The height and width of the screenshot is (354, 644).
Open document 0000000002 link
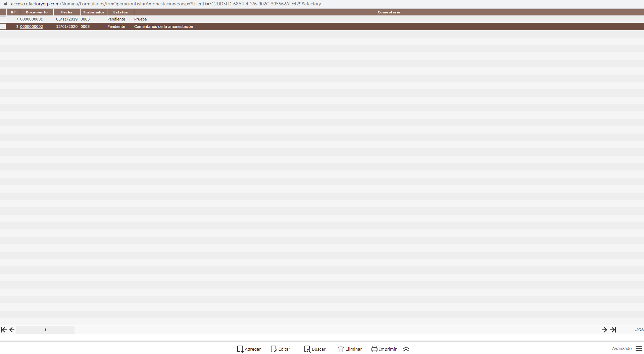pyautogui.click(x=32, y=27)
